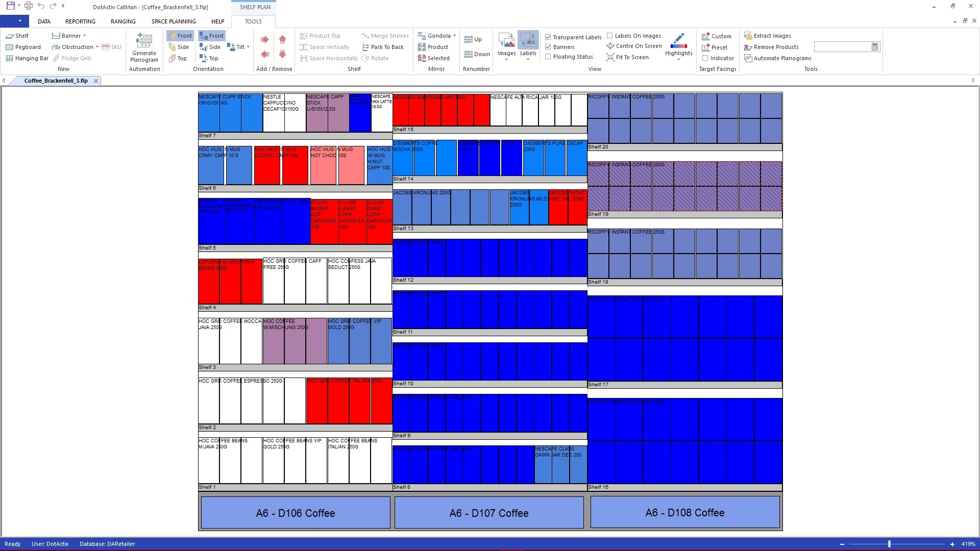Mirror the Selected items
980x551 pixels.
(x=434, y=58)
